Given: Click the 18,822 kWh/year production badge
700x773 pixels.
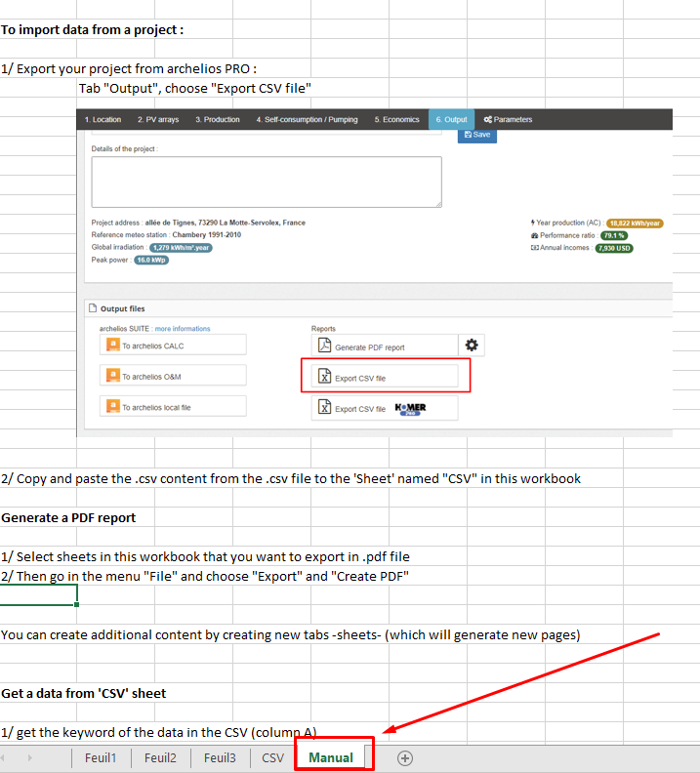Looking at the screenshot, I should pyautogui.click(x=635, y=224).
